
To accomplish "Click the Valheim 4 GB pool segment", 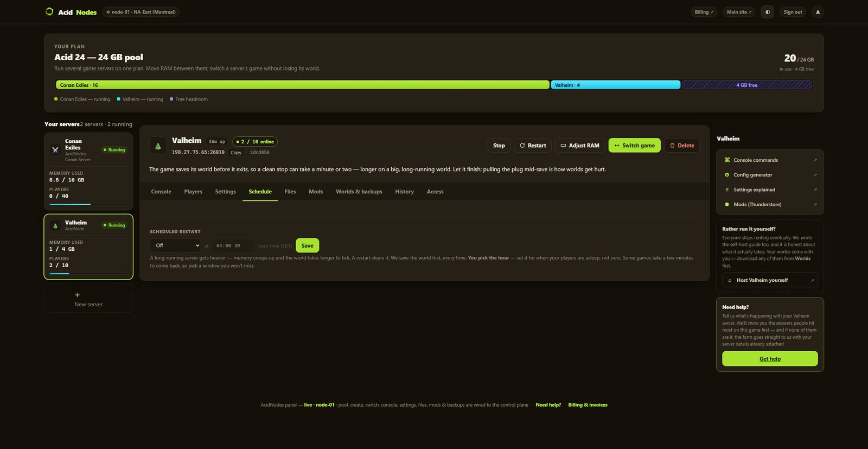I will point(615,85).
